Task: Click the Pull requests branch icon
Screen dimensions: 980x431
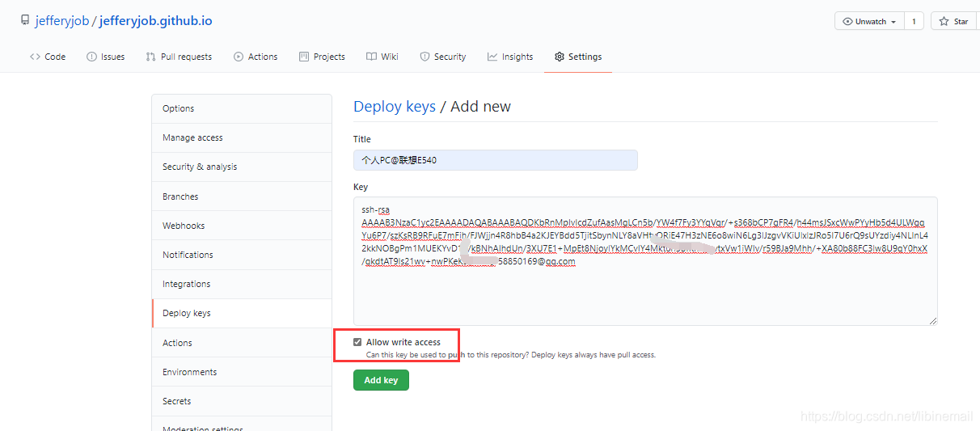Action: coord(150,57)
